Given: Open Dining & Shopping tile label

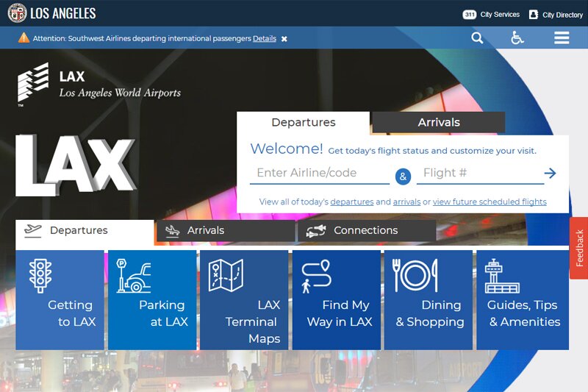Looking at the screenshot, I should pyautogui.click(x=430, y=313).
